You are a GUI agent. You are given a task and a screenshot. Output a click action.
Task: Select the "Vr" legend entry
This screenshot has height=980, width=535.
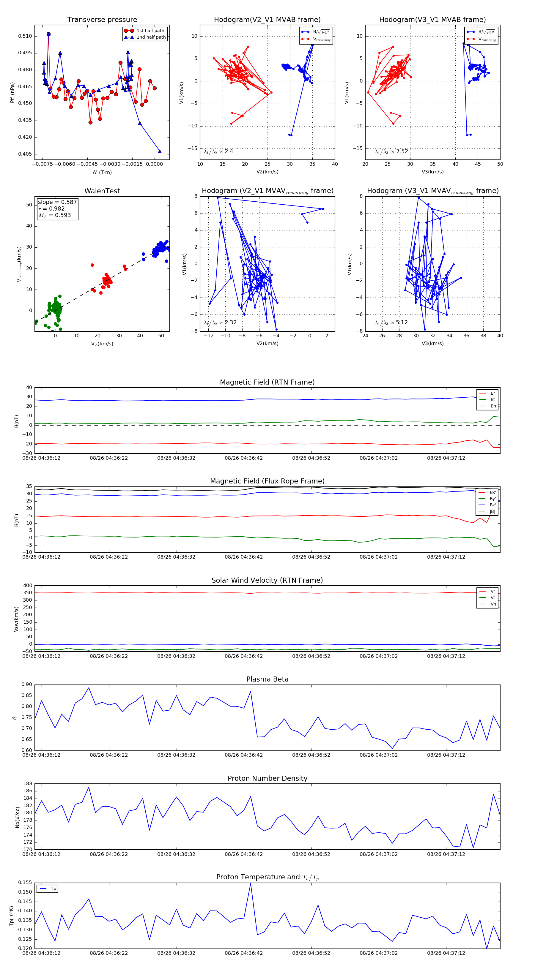click(x=487, y=592)
